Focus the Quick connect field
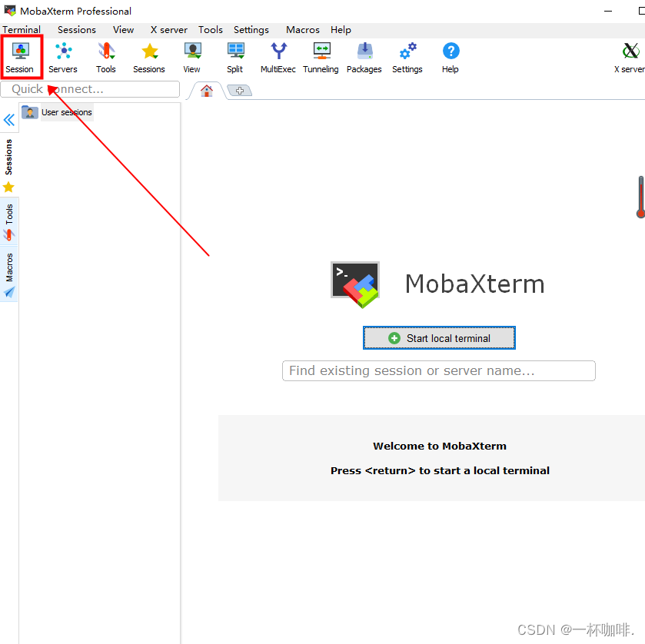 90,89
